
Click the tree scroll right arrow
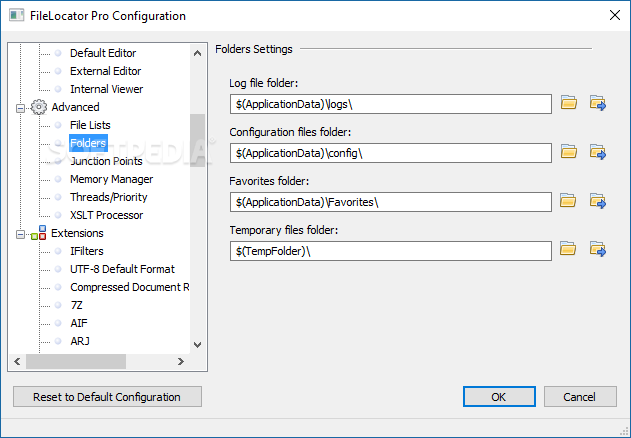coord(181,362)
